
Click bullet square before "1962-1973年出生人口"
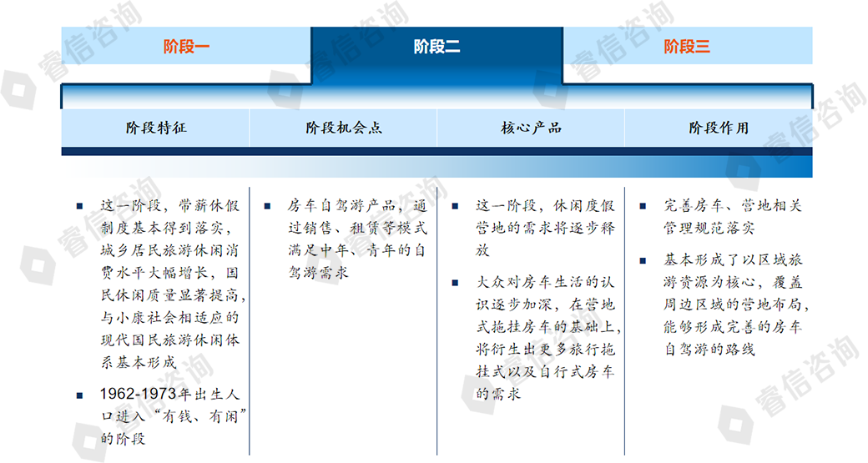tap(80, 395)
